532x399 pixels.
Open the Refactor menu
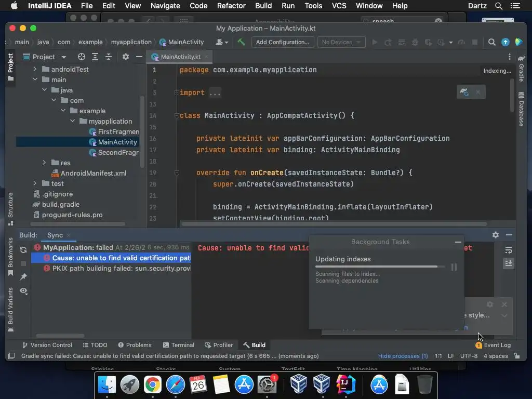coord(231,6)
